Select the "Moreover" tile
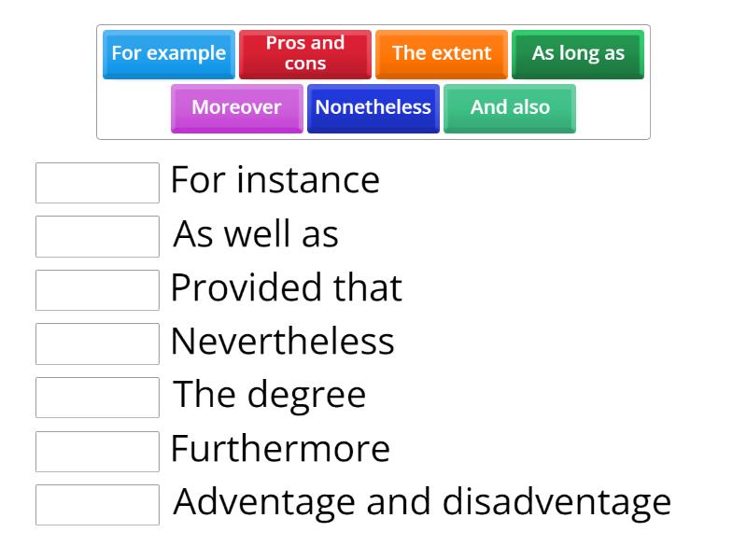The image size is (747, 560). point(236,108)
